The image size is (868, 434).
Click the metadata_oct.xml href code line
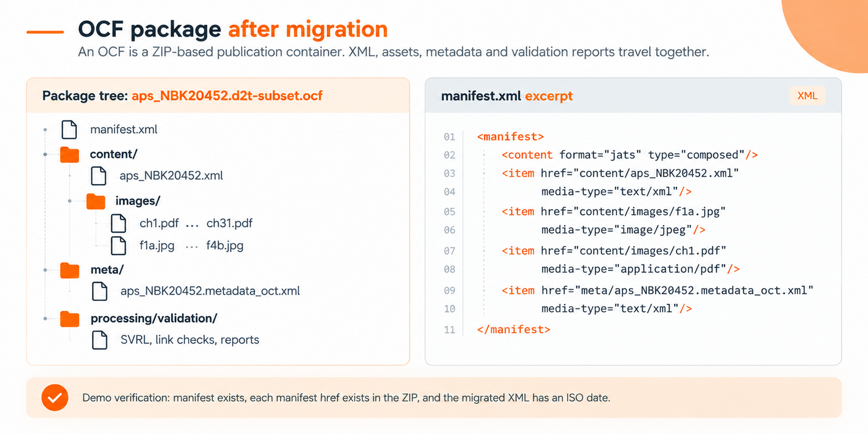tap(657, 290)
